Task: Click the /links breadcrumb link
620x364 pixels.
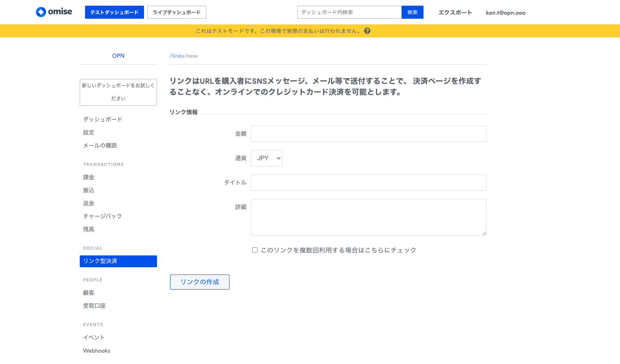Action: point(177,56)
